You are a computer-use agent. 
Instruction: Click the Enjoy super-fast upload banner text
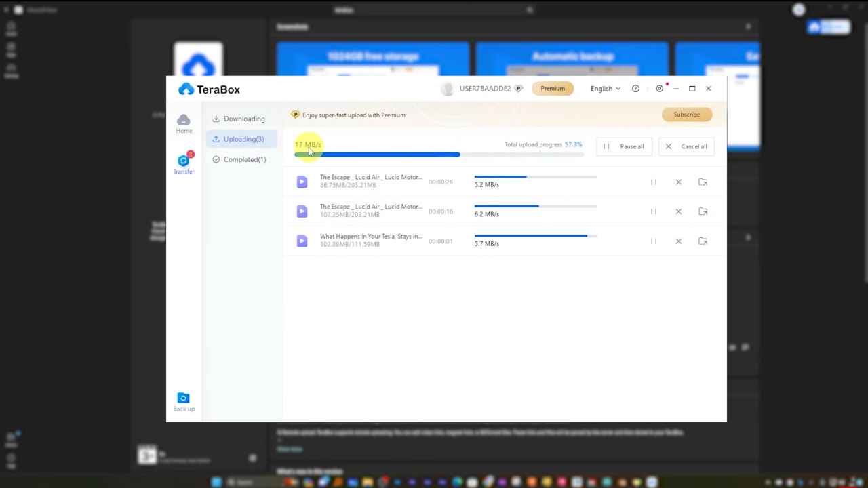tap(354, 115)
